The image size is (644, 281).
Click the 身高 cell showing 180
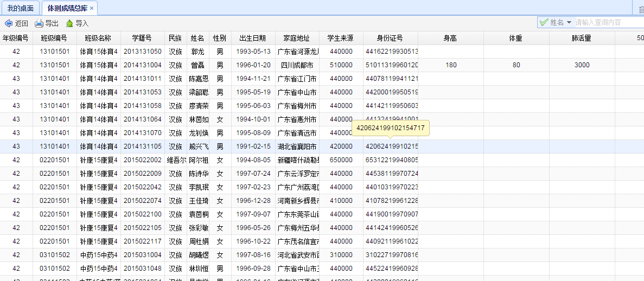click(x=451, y=65)
